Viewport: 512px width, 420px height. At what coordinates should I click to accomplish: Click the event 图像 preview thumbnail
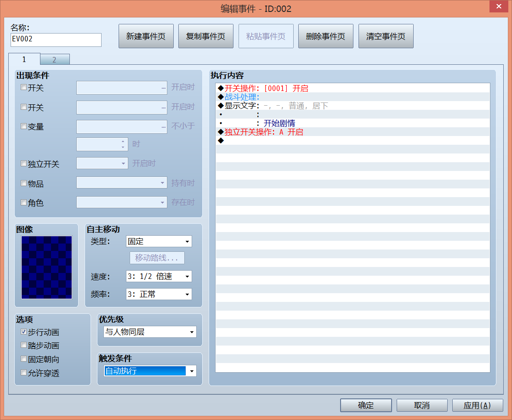[x=46, y=267]
